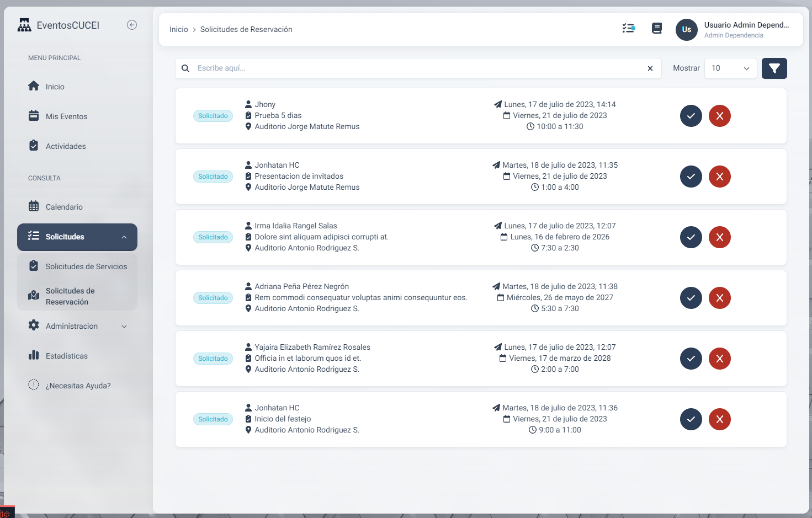The image size is (812, 518).
Task: Click the Inicio breadcrumb link
Action: click(178, 29)
